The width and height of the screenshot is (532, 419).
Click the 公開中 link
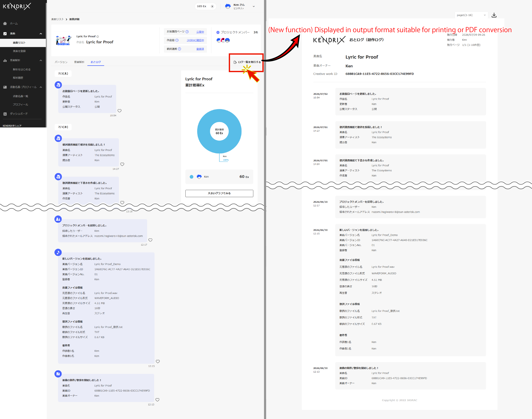pos(200,32)
